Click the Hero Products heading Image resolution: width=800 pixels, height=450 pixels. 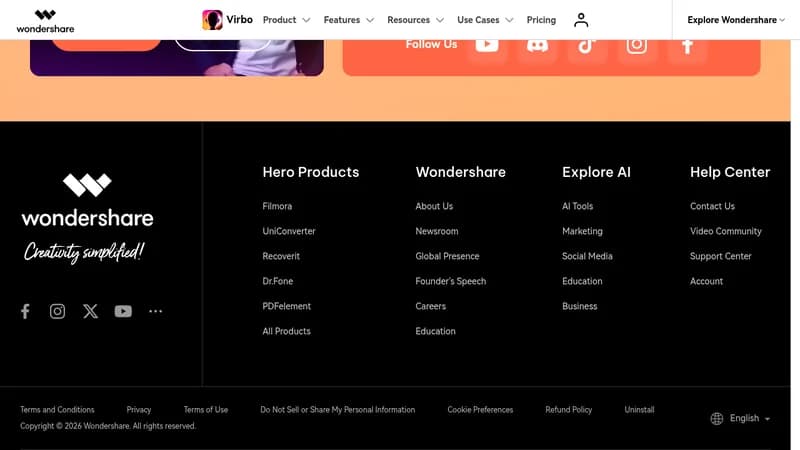click(311, 172)
